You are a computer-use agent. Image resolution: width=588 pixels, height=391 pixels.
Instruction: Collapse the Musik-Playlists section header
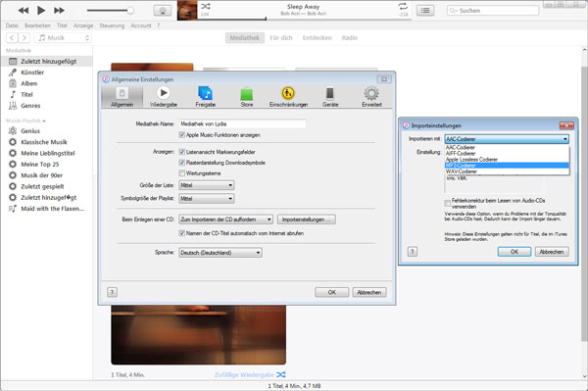25,121
